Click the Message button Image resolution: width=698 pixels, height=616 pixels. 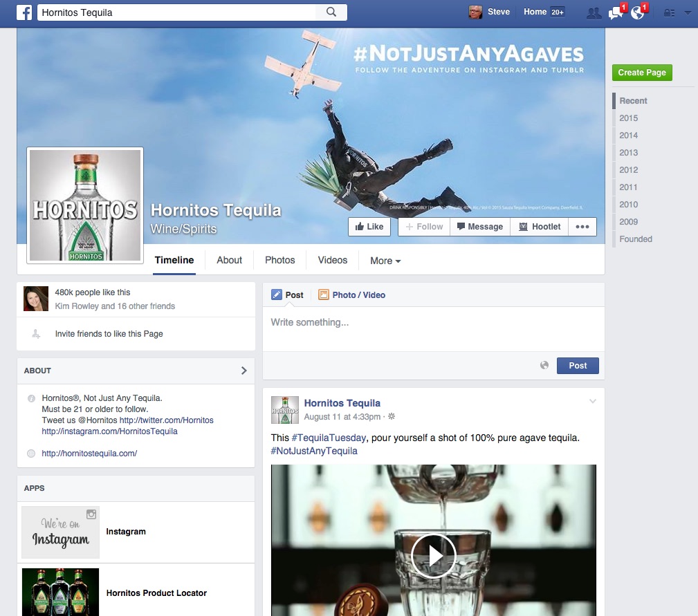(480, 227)
